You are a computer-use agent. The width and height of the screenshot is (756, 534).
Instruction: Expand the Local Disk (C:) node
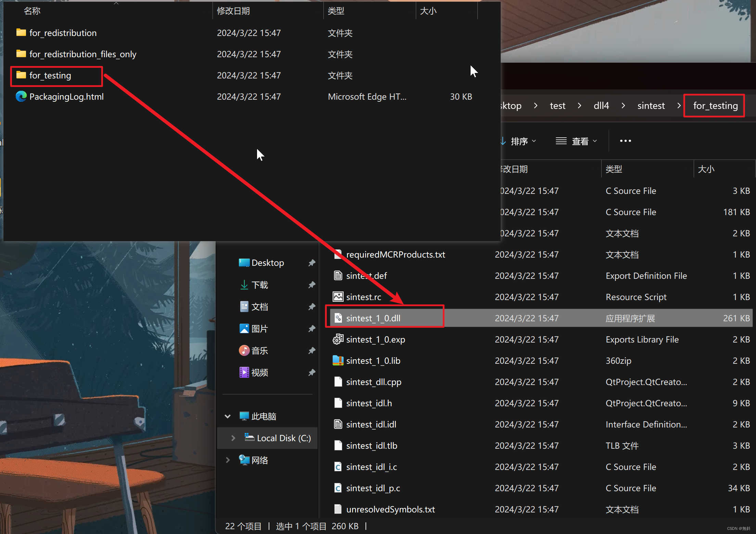click(233, 438)
